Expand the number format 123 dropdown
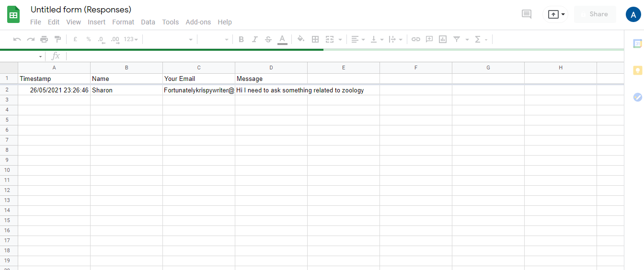Image resolution: width=644 pixels, height=270 pixels. tap(130, 39)
